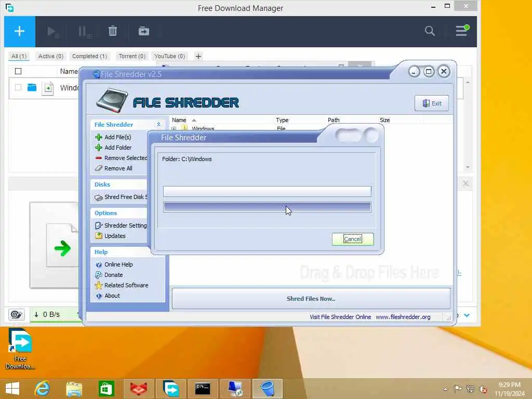Click the green plus icon beside Add Folder
The image size is (532, 399).
(99, 148)
